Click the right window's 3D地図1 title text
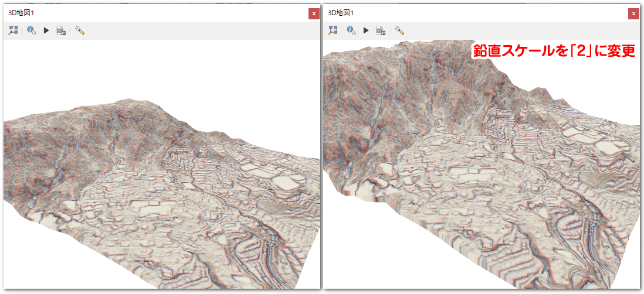 click(x=341, y=13)
